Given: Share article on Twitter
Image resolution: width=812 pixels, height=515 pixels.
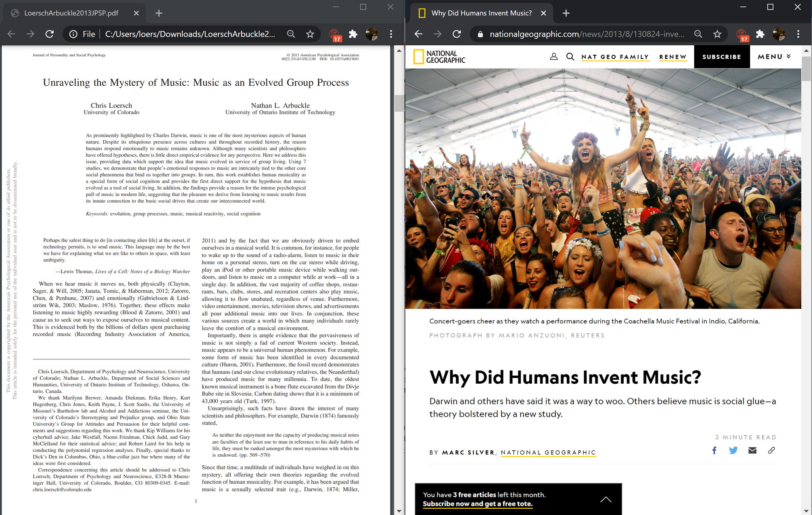Looking at the screenshot, I should pos(733,450).
